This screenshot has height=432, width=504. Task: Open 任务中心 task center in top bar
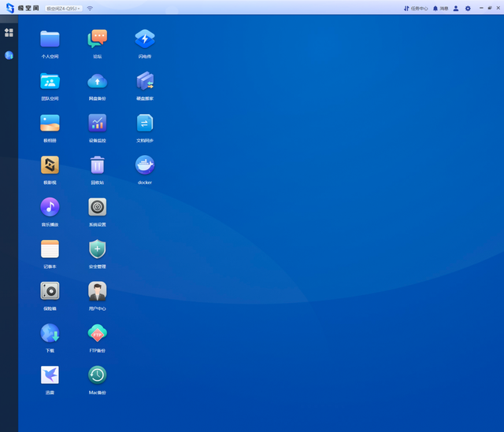[x=416, y=8]
